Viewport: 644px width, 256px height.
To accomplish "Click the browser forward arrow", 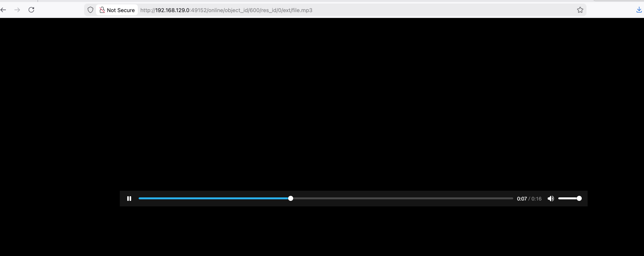I will (x=17, y=10).
